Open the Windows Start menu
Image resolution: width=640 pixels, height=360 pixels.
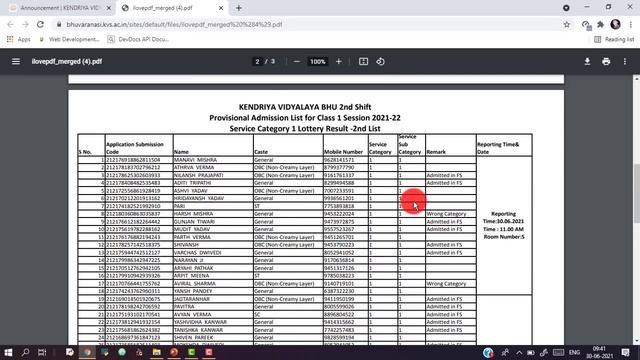[x=8, y=352]
